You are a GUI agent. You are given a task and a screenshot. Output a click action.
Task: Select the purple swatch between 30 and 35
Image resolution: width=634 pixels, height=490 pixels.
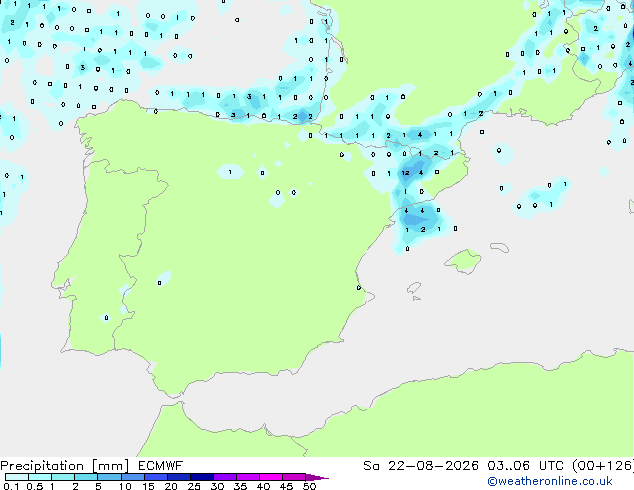[x=225, y=477]
